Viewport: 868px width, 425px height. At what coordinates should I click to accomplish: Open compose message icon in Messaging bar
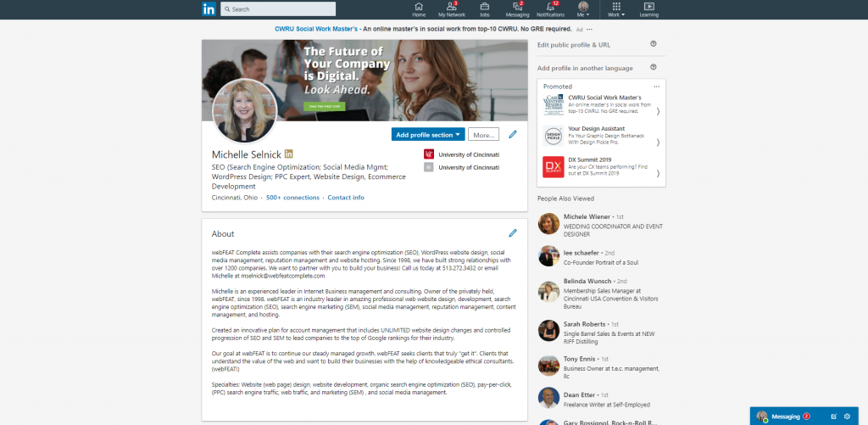click(x=834, y=417)
